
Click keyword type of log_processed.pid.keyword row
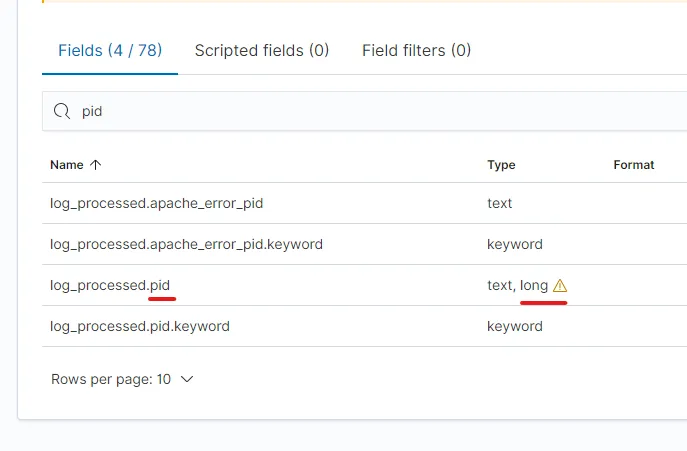coord(514,326)
